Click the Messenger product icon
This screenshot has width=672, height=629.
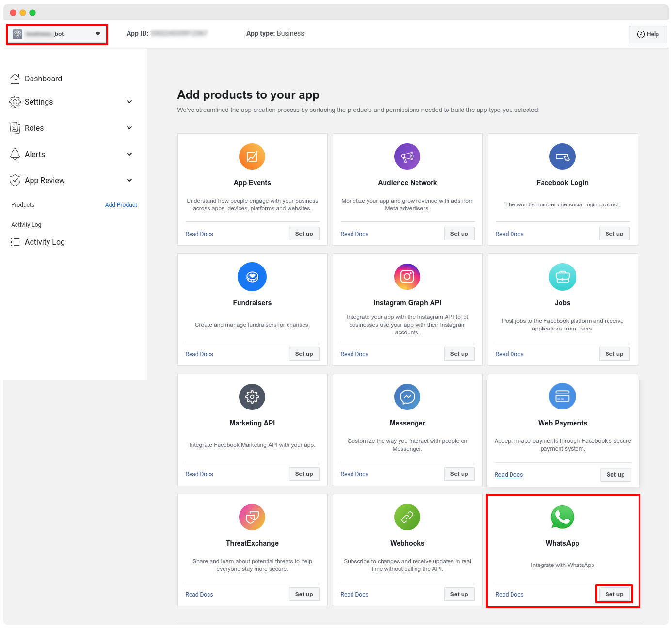click(x=407, y=397)
